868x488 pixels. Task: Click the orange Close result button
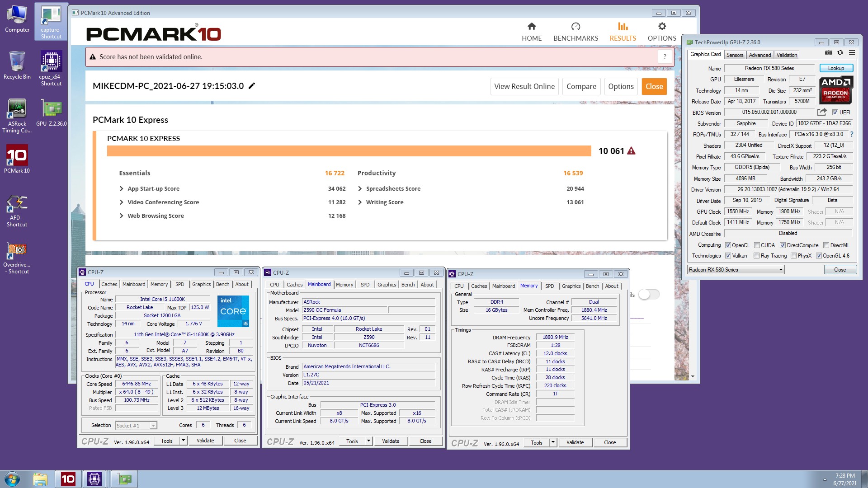(654, 87)
